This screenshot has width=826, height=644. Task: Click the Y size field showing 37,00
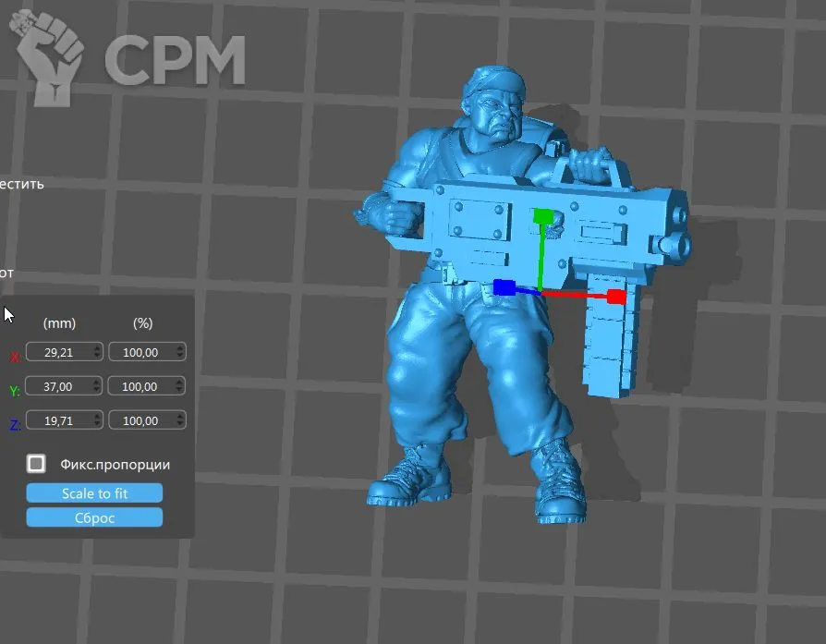[x=60, y=386]
